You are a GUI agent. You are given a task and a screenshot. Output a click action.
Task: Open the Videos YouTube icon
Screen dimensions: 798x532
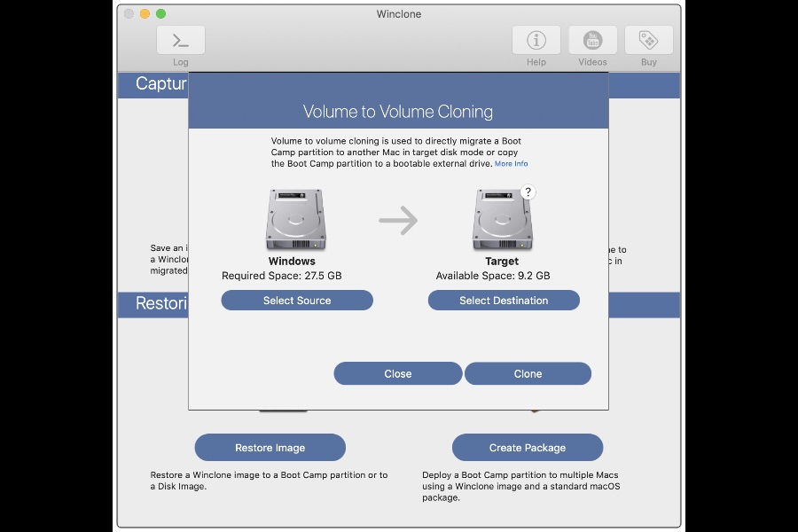[592, 40]
